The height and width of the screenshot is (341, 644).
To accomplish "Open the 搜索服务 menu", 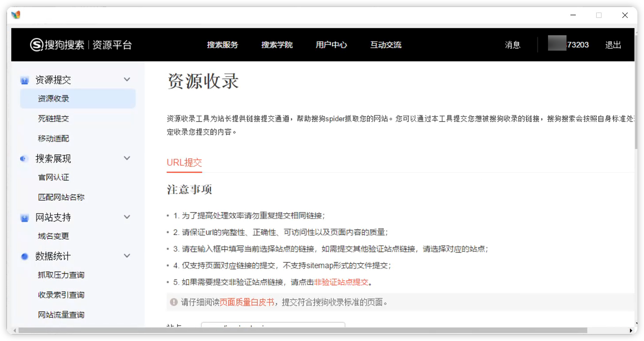I will pos(222,45).
